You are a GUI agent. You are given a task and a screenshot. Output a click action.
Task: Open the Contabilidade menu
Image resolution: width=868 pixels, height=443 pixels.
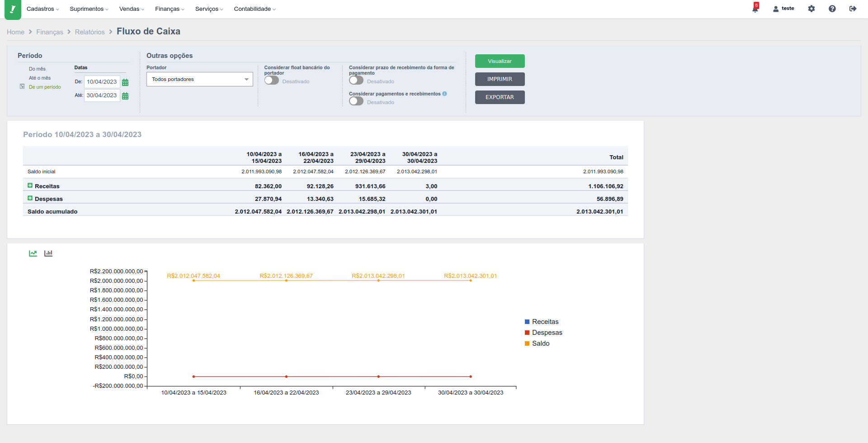255,9
